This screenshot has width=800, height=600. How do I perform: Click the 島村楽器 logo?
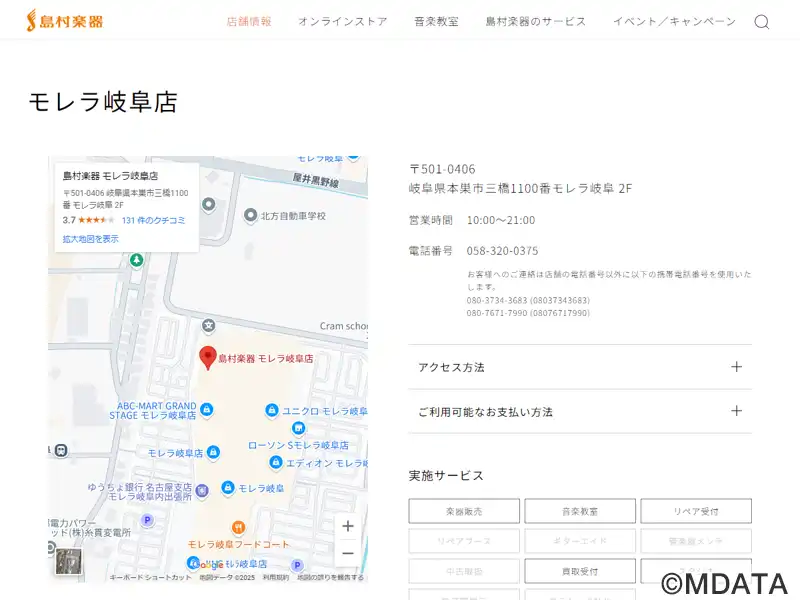[65, 21]
